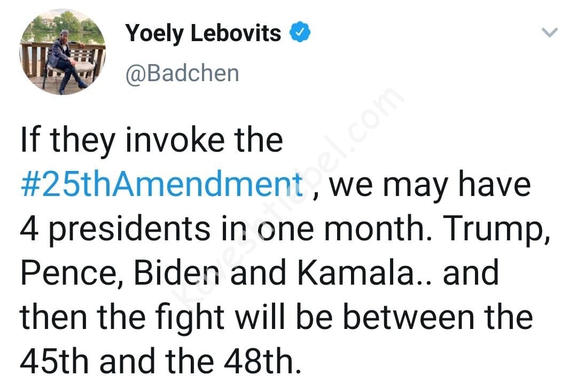The height and width of the screenshot is (392, 577).
Task: Click the tweet's first line "If they invoke the"
Action: click(151, 141)
